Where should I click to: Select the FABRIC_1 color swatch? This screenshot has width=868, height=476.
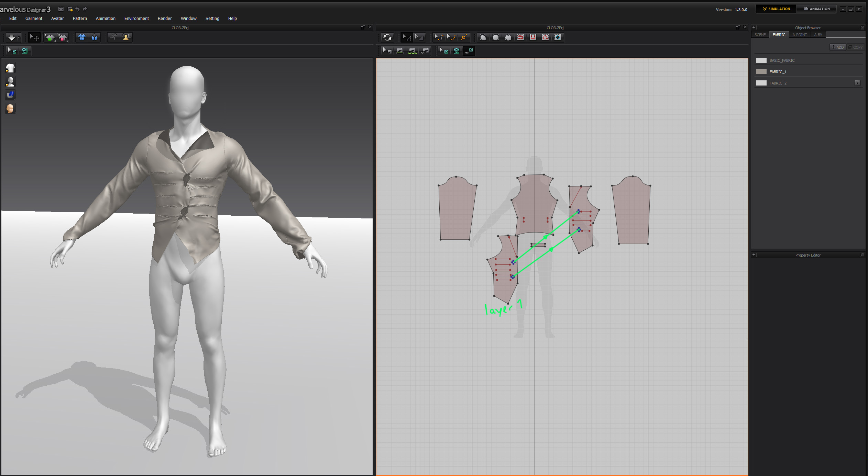761,72
